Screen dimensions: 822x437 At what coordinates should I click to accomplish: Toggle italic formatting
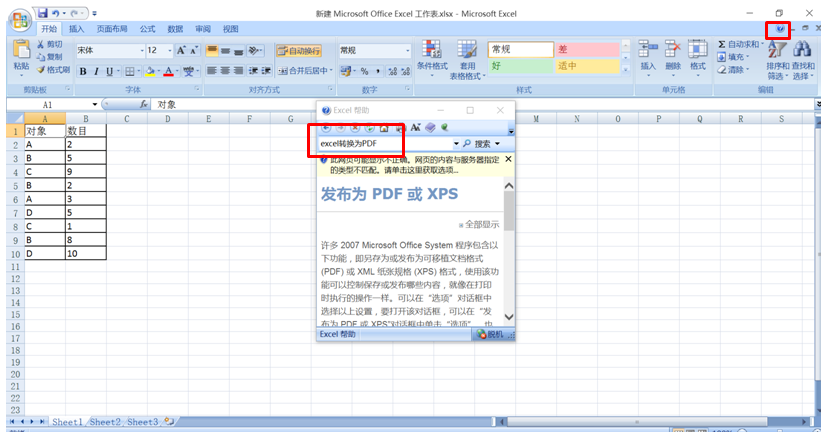click(x=96, y=71)
